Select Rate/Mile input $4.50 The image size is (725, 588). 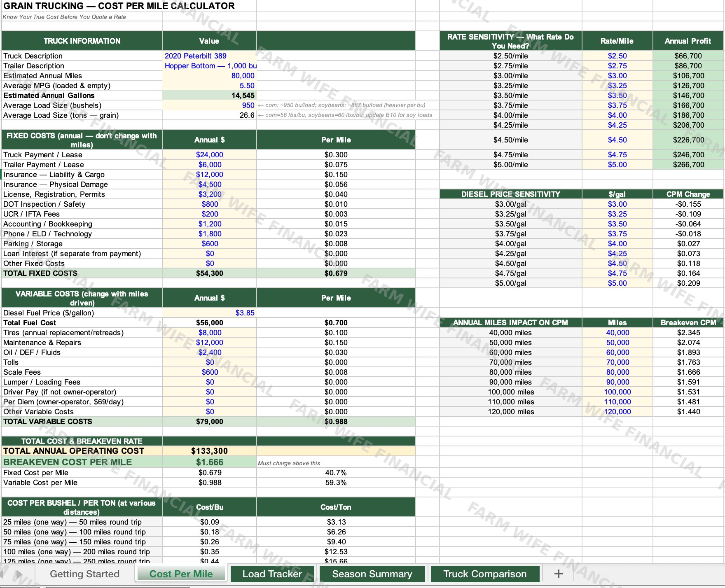617,140
